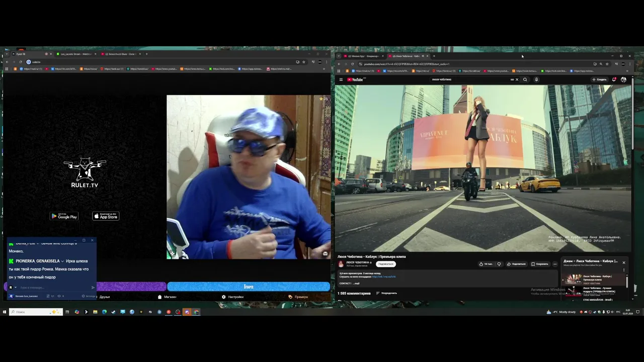The width and height of the screenshot is (644, 362).
Task: Expand PIONERKA_GENAKISELA username dropdown
Action: point(63,261)
